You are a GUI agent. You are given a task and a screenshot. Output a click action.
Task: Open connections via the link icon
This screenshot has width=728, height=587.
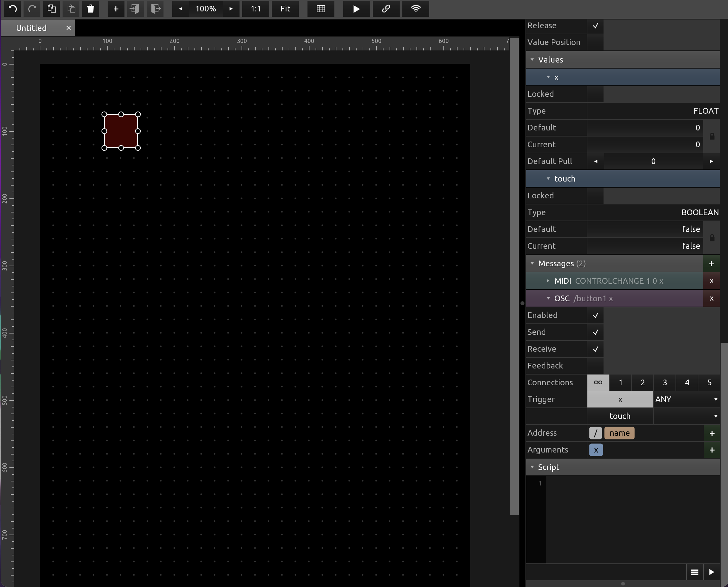click(386, 8)
